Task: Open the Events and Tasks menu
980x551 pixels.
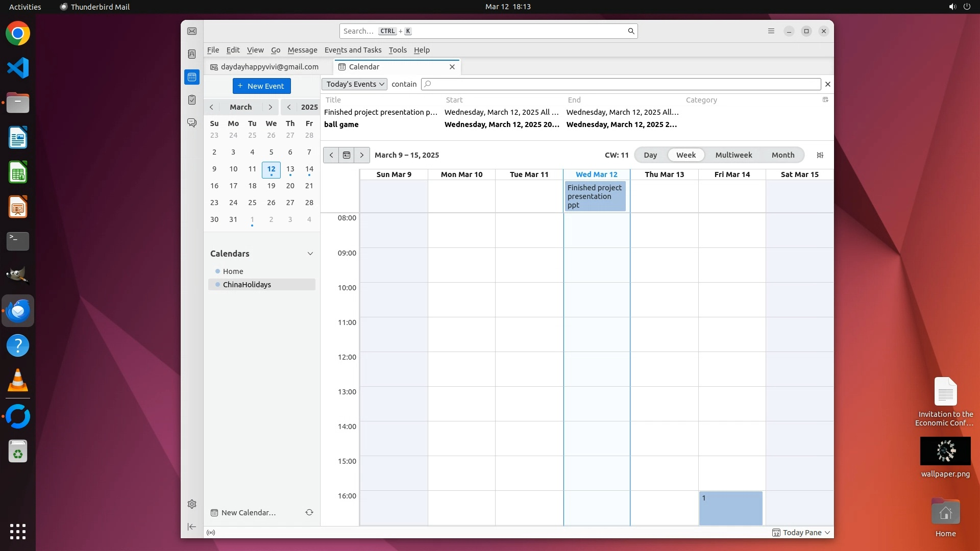Action: (x=353, y=50)
